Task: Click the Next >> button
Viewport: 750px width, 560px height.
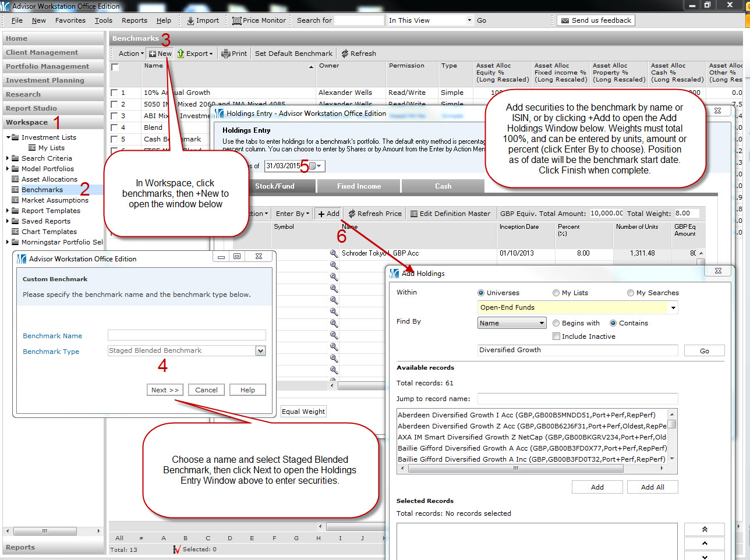Action: (x=165, y=390)
